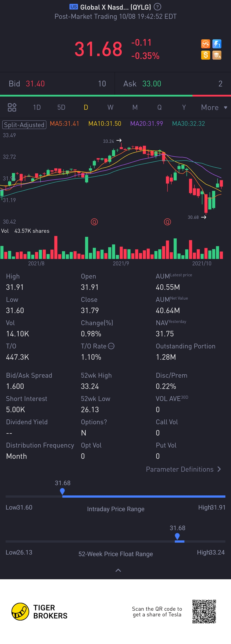Viewport: 231px width, 644px height.
Task: Tap the MA30:32.32 indicator label
Action: click(188, 124)
